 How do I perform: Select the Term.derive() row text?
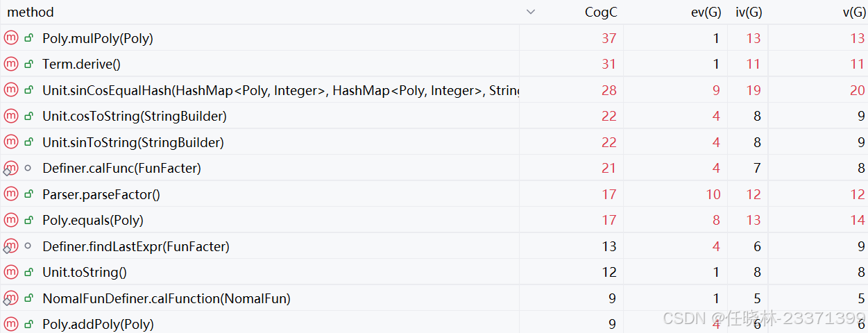point(82,64)
